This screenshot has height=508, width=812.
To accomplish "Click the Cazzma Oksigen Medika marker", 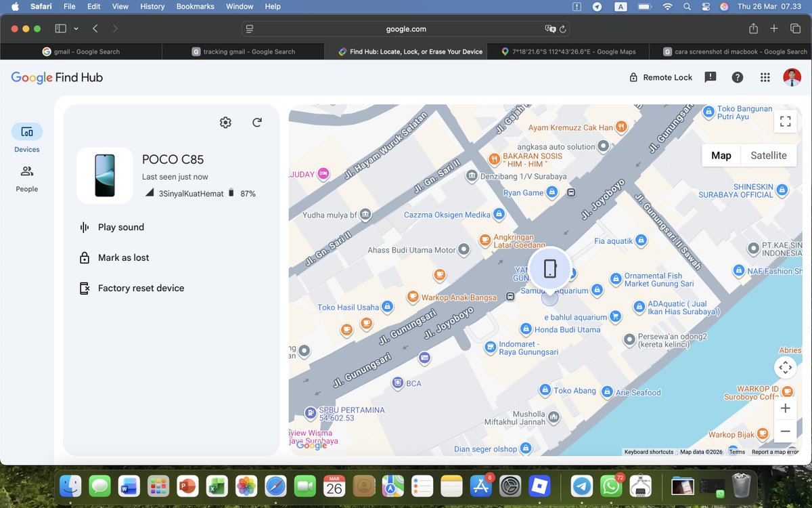I will 499,215.
